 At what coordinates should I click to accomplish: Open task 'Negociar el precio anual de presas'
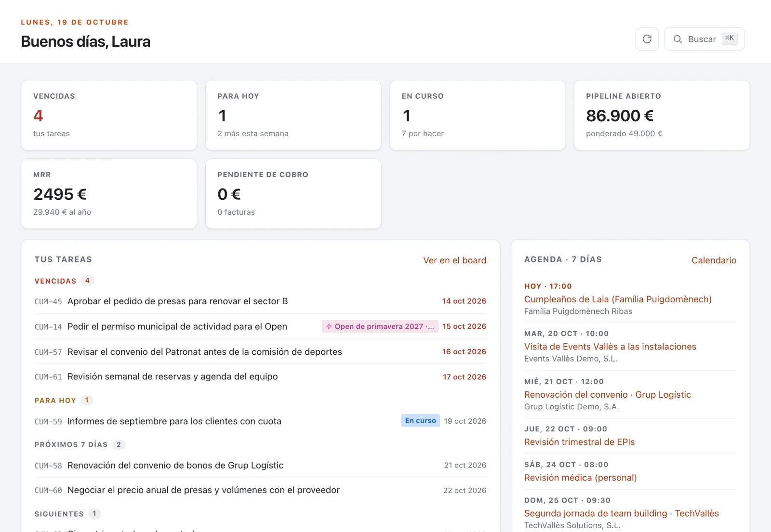tap(260, 490)
